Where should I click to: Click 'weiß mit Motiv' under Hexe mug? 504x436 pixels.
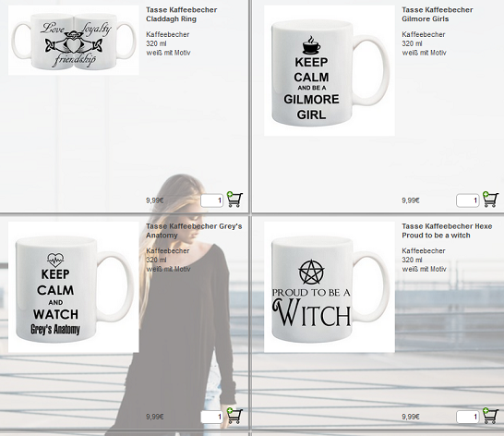click(x=424, y=269)
